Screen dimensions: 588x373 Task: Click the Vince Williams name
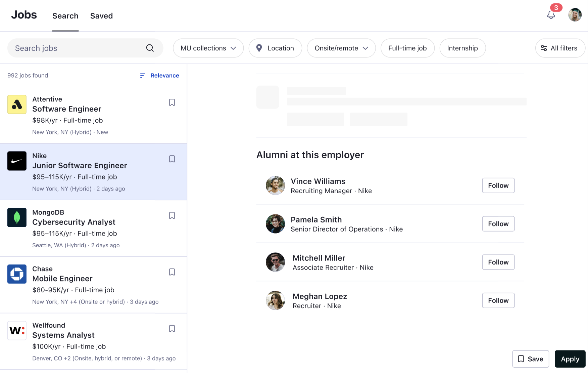point(318,181)
